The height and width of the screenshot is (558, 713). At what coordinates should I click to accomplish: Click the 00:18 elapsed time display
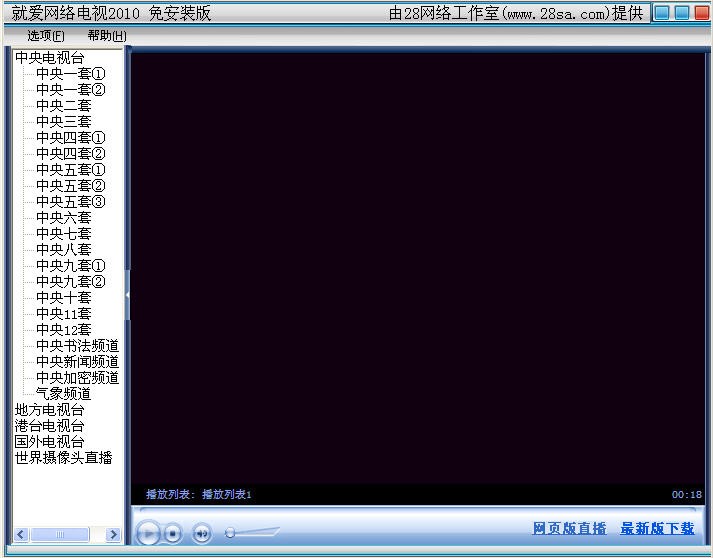coord(687,495)
